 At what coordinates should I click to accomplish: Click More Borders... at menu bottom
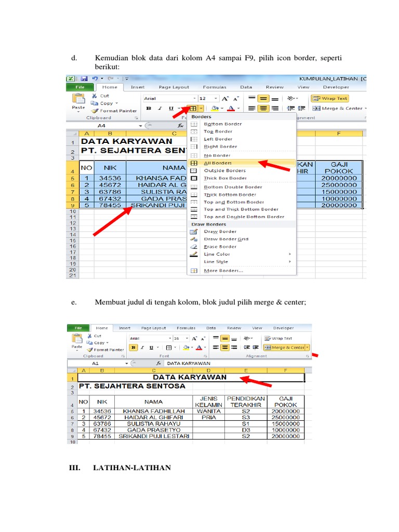point(241,271)
